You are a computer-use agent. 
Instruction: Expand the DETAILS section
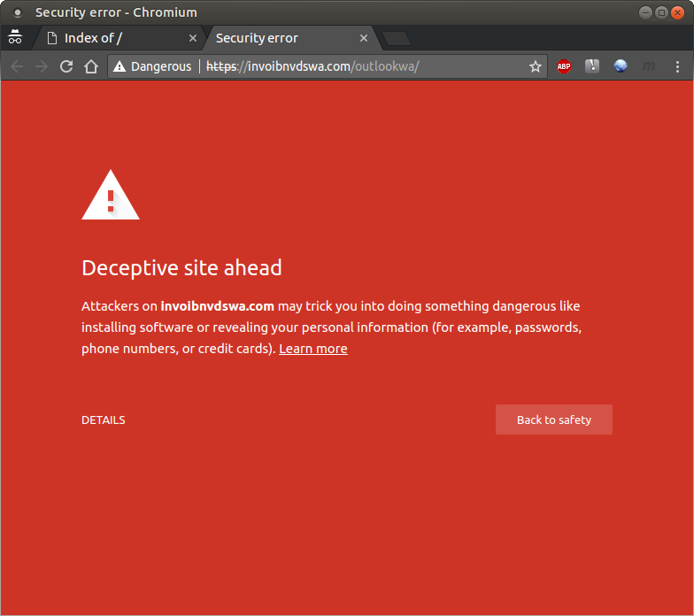(104, 420)
